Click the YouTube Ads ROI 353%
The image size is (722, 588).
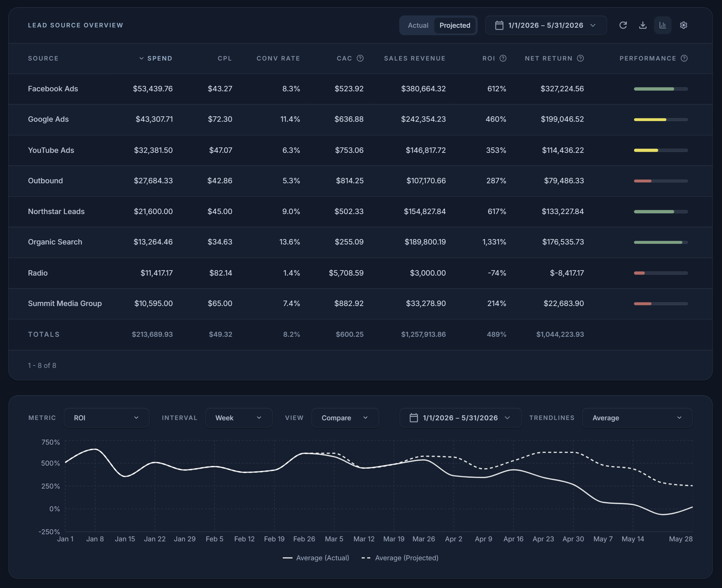coord(496,150)
